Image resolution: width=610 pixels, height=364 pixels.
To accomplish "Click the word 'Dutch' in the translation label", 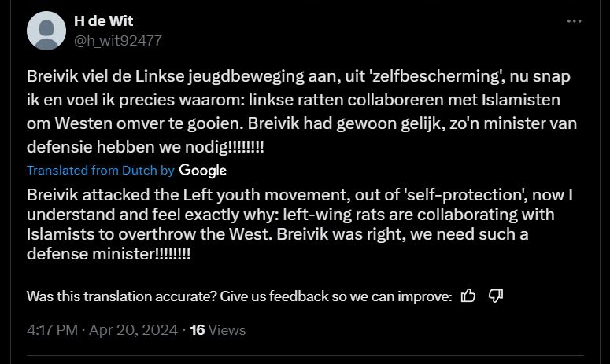I will (139, 170).
